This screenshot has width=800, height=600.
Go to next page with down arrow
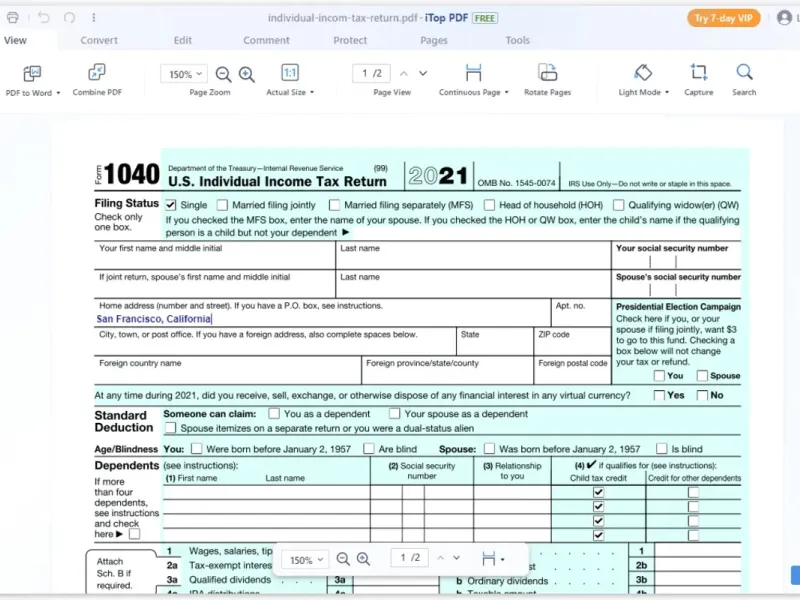coord(423,73)
